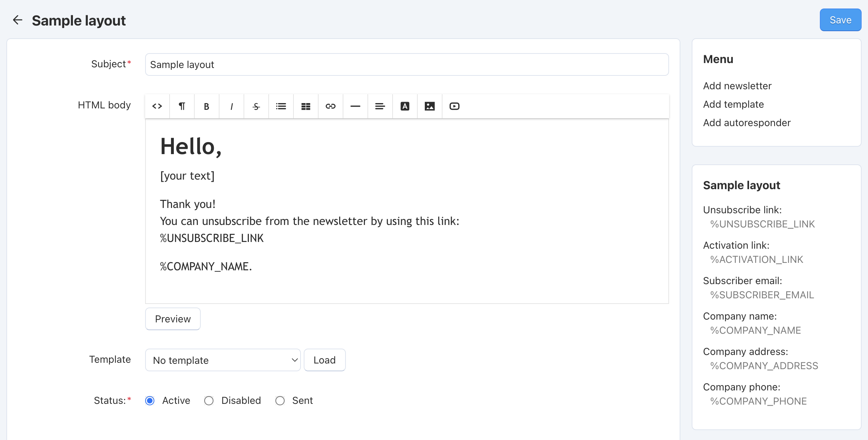The image size is (868, 440).
Task: Toggle HTML source code view
Action: [x=157, y=106]
